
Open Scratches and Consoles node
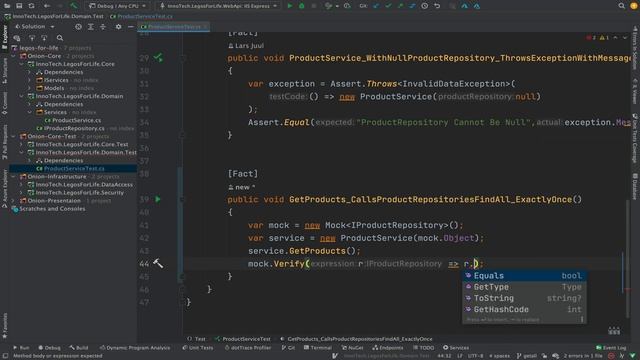coord(52,209)
